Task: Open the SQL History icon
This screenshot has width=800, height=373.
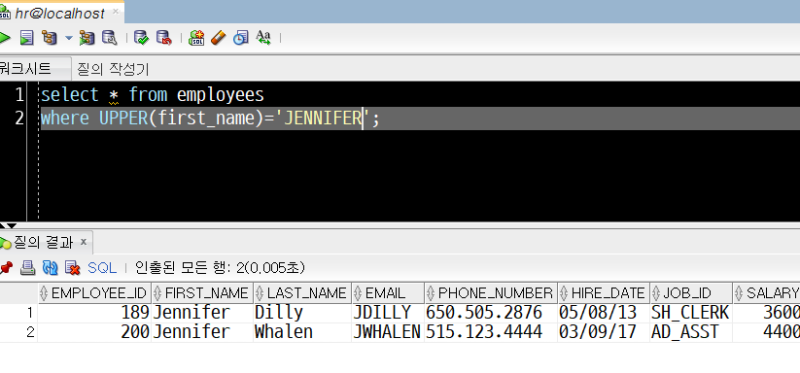Action: (241, 38)
